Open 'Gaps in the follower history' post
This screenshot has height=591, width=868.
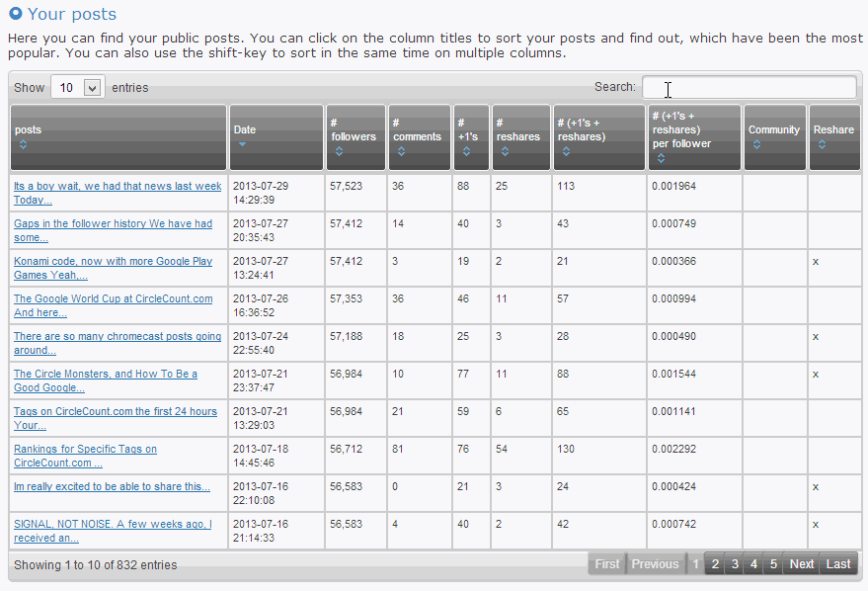(x=113, y=230)
